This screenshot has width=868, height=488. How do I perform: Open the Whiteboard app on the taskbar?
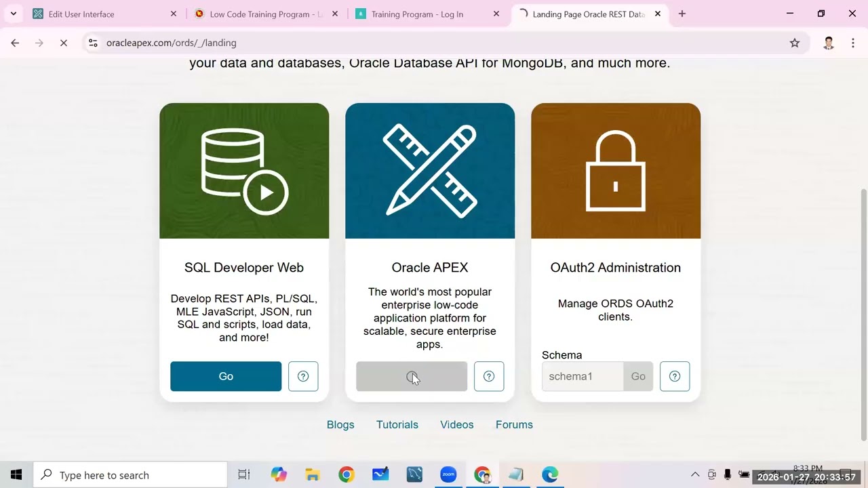pyautogui.click(x=380, y=474)
